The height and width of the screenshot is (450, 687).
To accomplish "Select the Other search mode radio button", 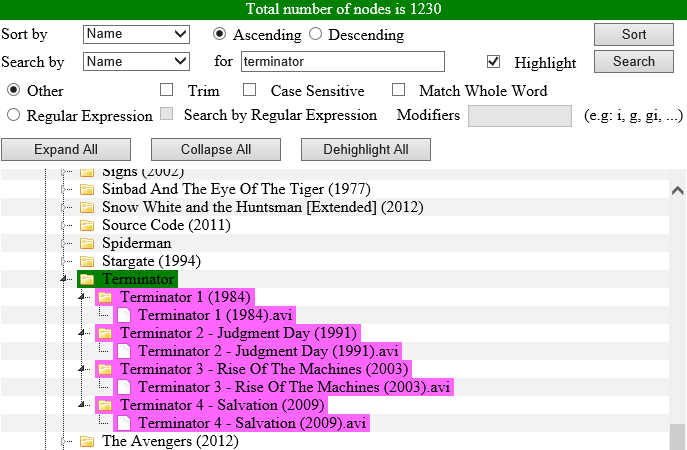I will (14, 90).
